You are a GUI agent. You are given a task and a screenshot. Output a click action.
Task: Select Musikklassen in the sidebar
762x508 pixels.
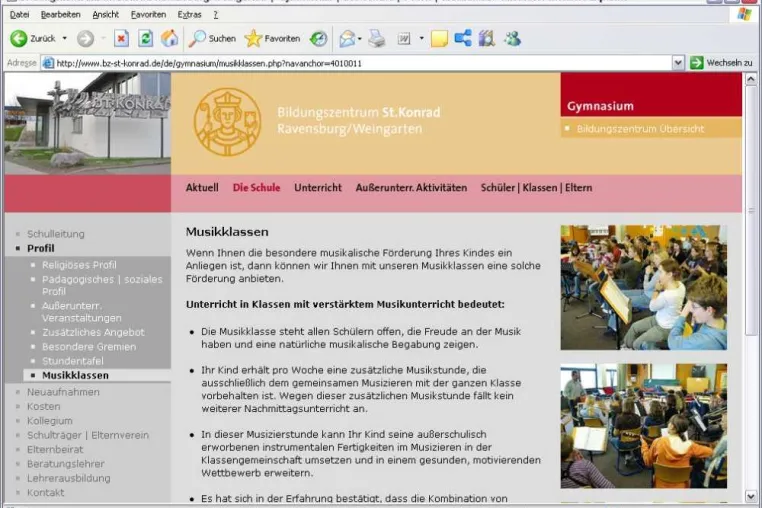pyautogui.click(x=75, y=375)
